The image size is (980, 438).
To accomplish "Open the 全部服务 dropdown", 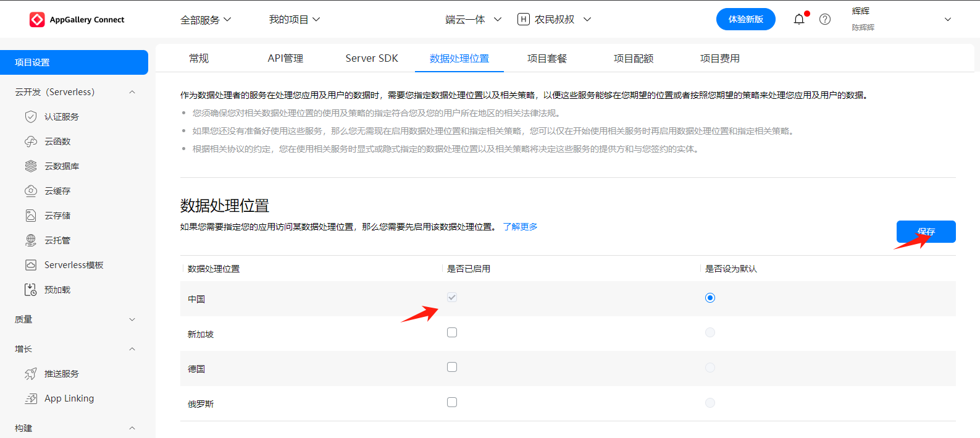I will (206, 20).
